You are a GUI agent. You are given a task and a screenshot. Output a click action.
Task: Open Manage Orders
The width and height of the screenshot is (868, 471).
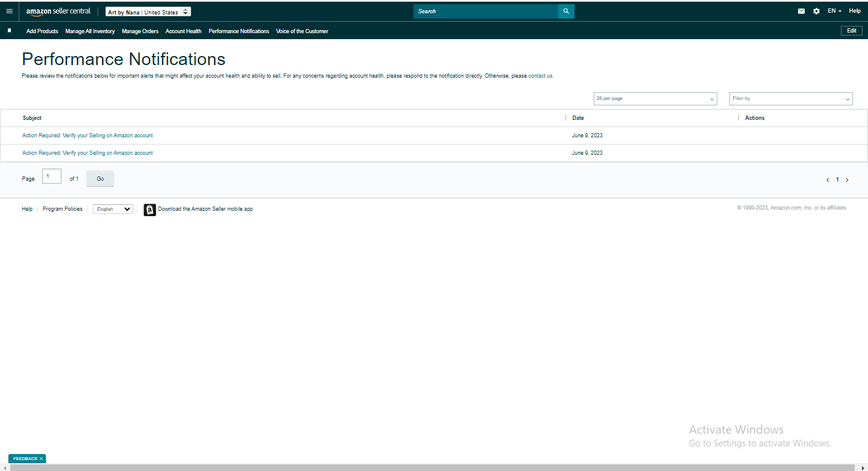point(140,31)
